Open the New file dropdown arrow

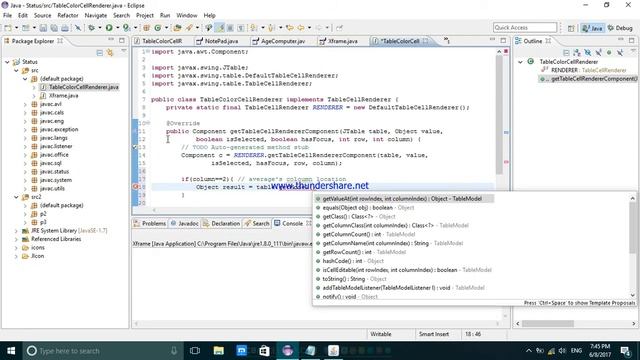[x=16, y=28]
